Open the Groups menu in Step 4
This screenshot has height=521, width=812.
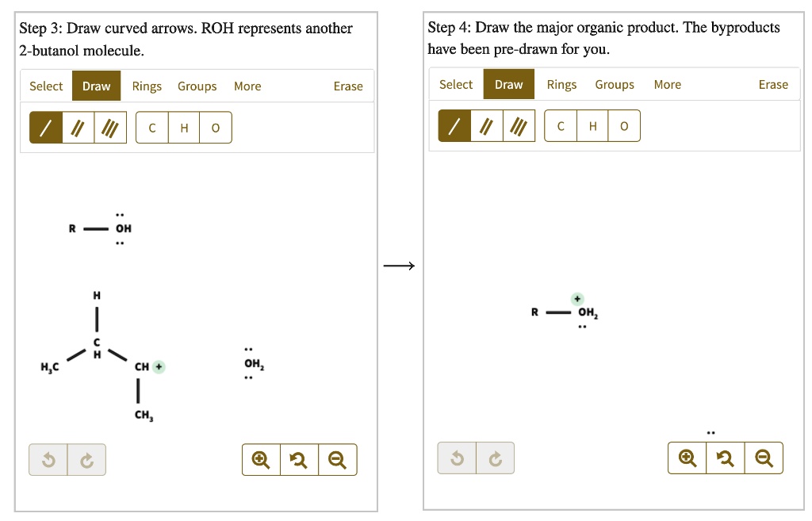pyautogui.click(x=615, y=84)
